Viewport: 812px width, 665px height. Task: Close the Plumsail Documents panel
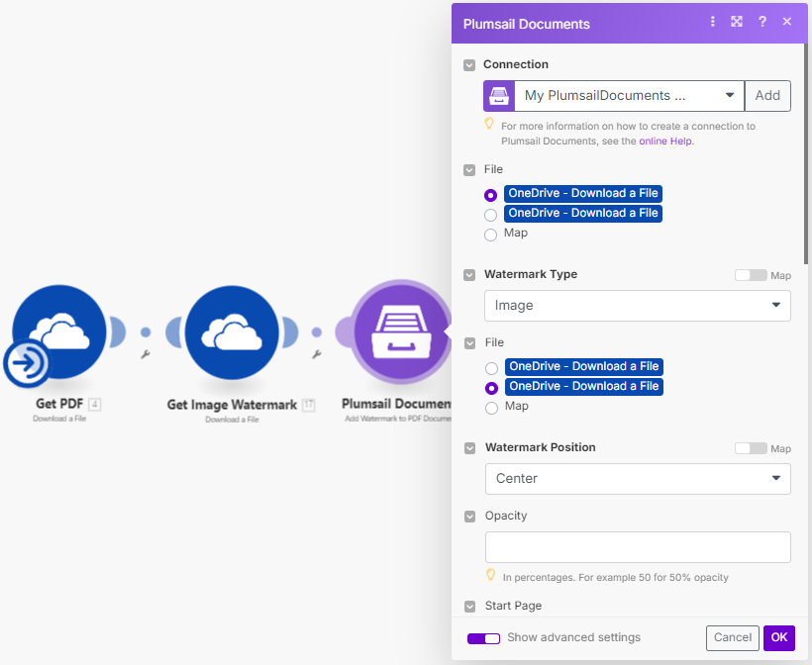point(787,21)
